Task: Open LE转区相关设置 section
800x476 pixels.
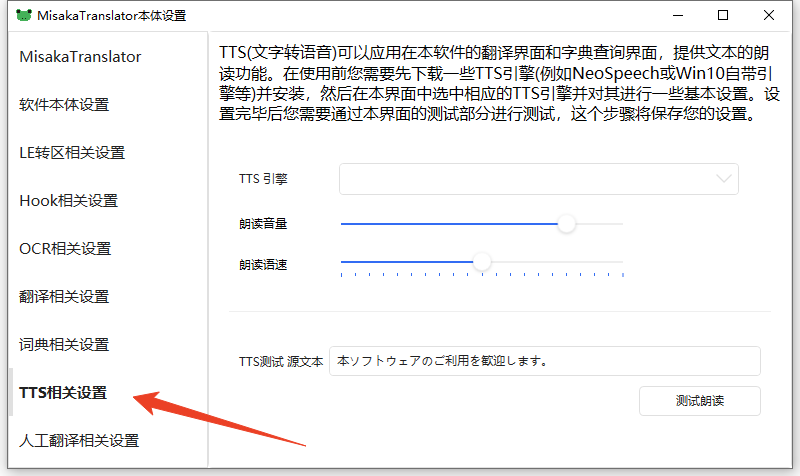Action: (72, 153)
